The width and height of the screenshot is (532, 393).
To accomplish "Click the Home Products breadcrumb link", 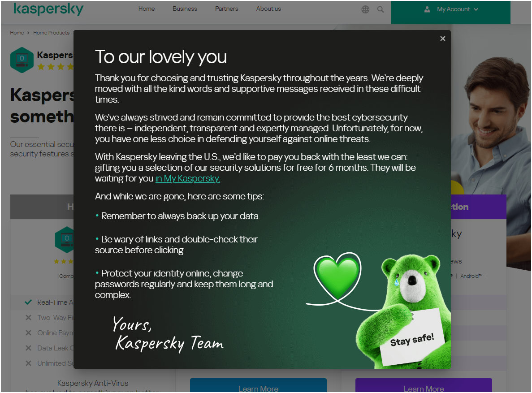I will click(x=51, y=33).
